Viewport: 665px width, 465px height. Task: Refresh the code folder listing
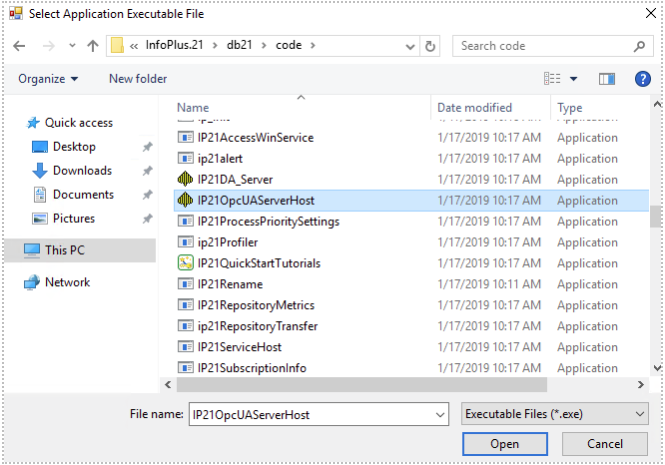(x=430, y=46)
